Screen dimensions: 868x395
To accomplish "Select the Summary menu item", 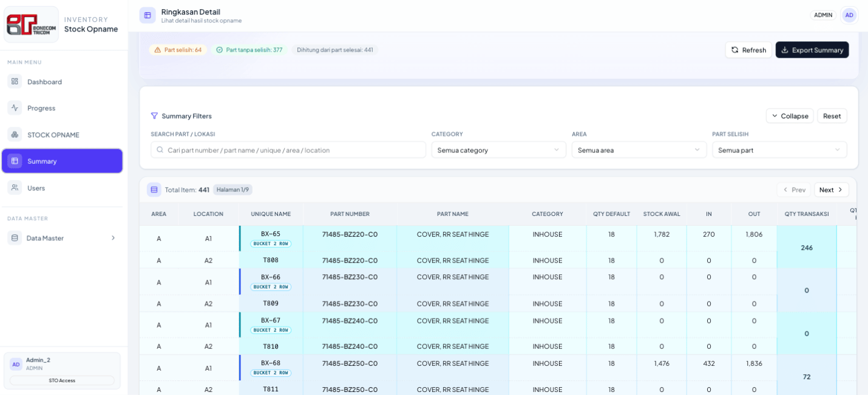I will click(62, 161).
